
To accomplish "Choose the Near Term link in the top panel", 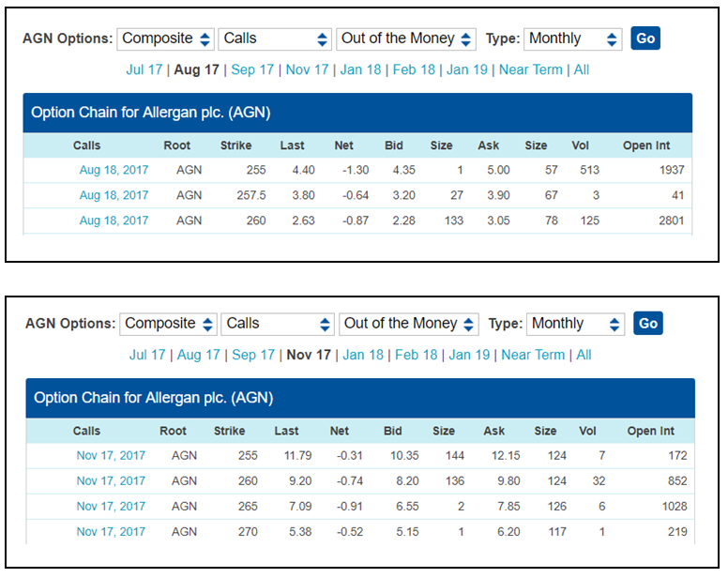I will pyautogui.click(x=531, y=69).
